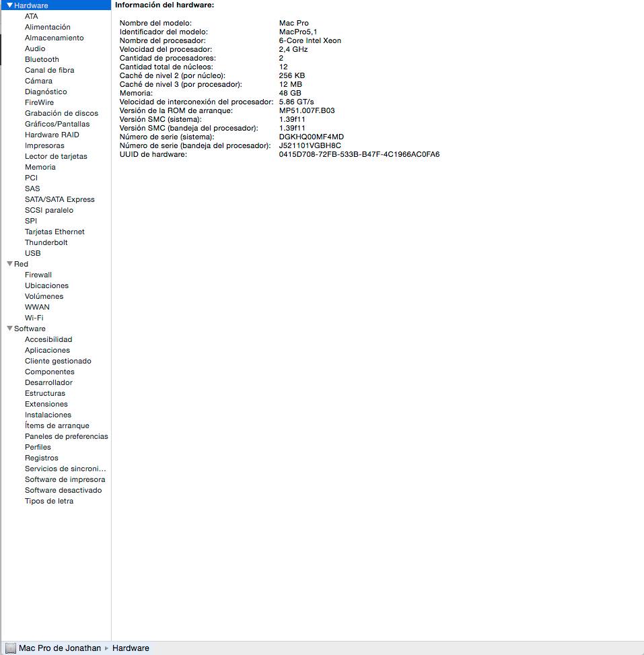
Task: Select Impresoras in the sidebar
Action: (44, 146)
